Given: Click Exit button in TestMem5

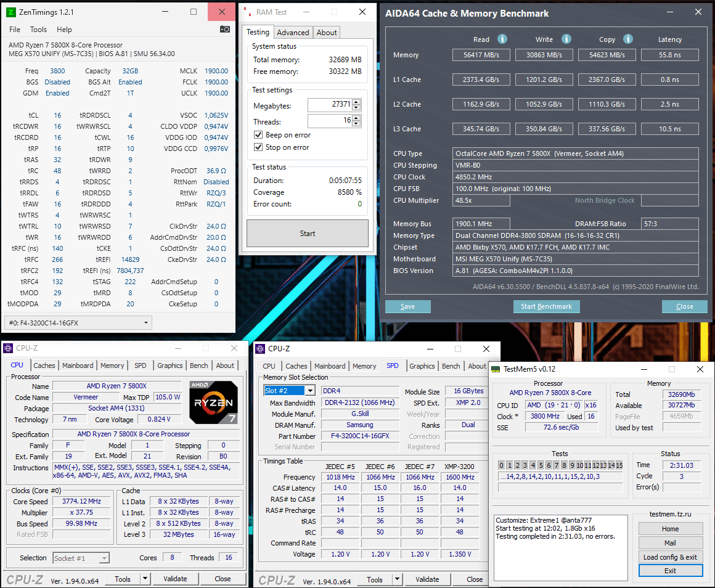Looking at the screenshot, I should tap(671, 571).
